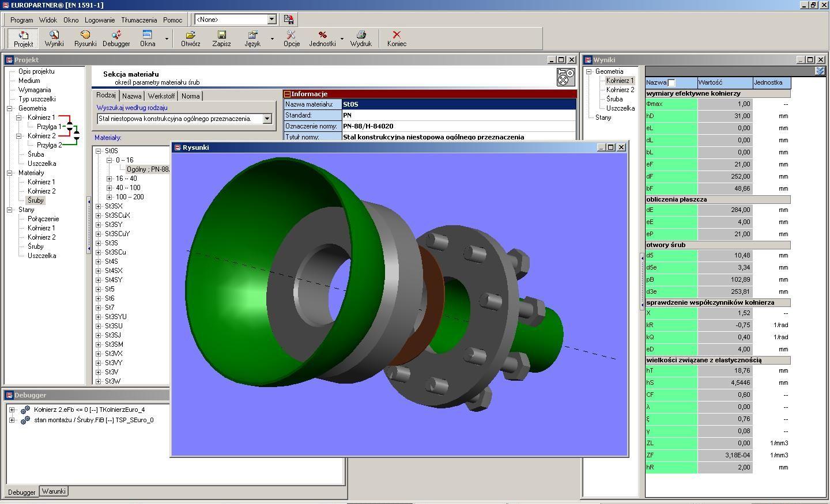Expand the Kołnierz 2.eFb debugger entry

pyautogui.click(x=12, y=410)
